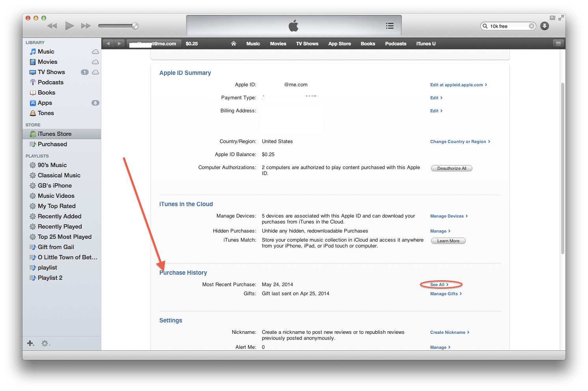Open the Movies store tab

pyautogui.click(x=278, y=44)
